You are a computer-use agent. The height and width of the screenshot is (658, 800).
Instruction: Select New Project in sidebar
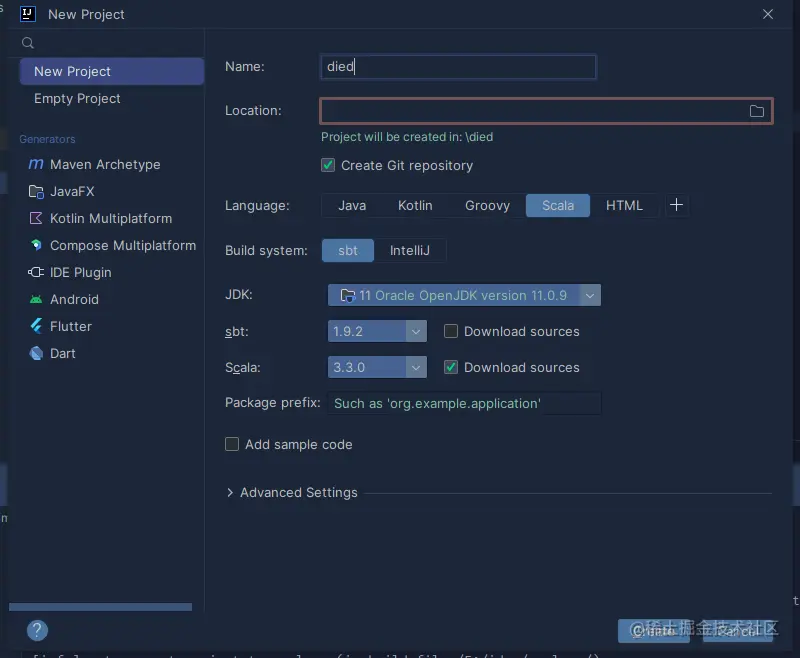(112, 71)
